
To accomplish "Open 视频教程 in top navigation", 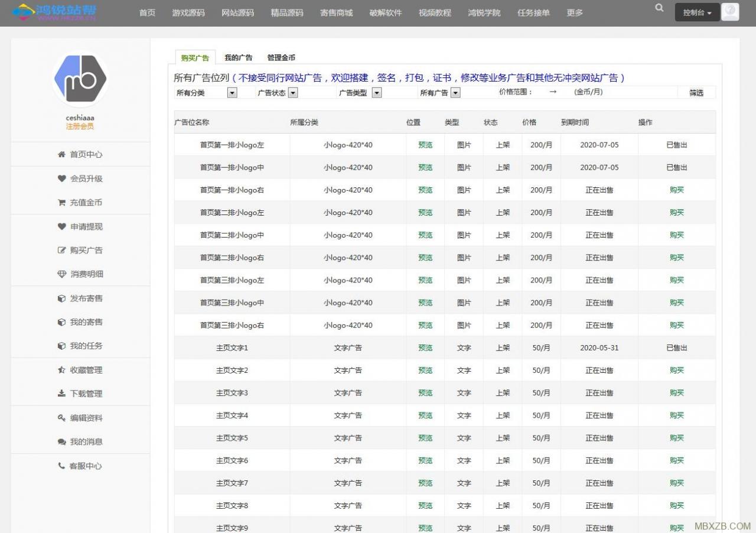I will click(x=435, y=12).
